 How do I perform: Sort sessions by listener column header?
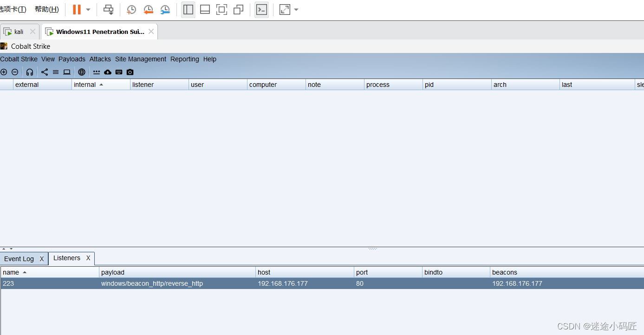coord(159,85)
